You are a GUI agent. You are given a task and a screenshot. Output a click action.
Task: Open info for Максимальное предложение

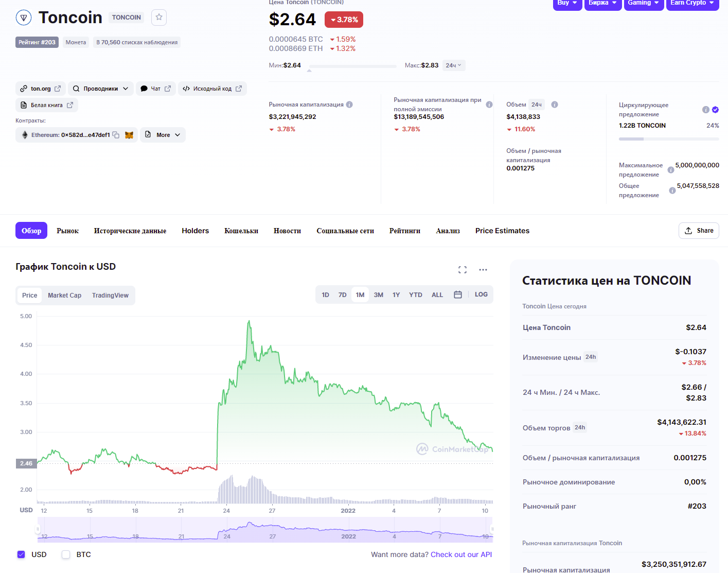tap(671, 170)
